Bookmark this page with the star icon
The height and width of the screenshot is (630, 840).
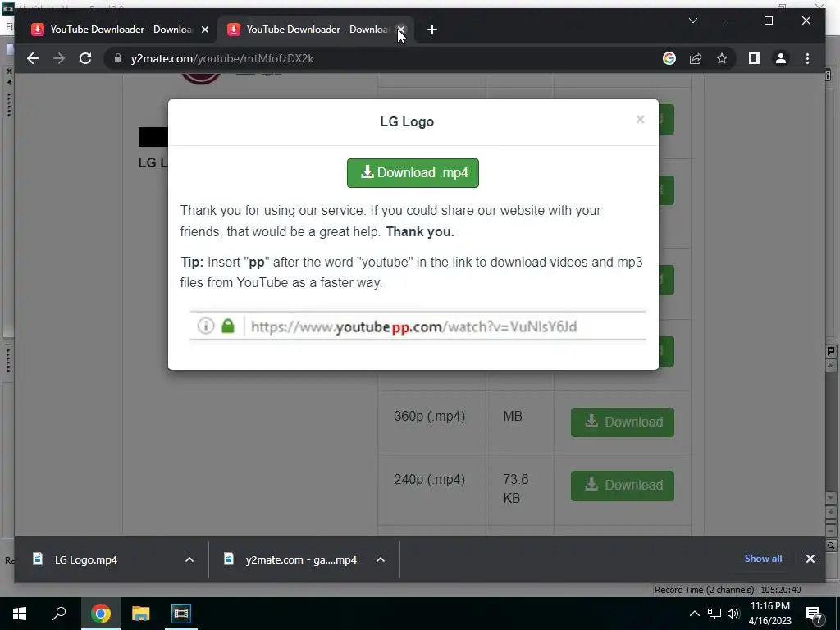click(722, 58)
